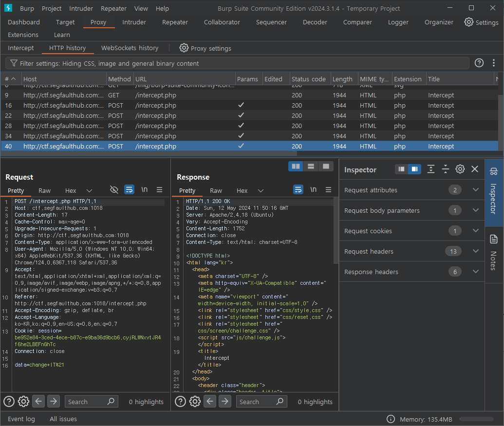
Task: Sort history by the # column
Action: click(11, 79)
